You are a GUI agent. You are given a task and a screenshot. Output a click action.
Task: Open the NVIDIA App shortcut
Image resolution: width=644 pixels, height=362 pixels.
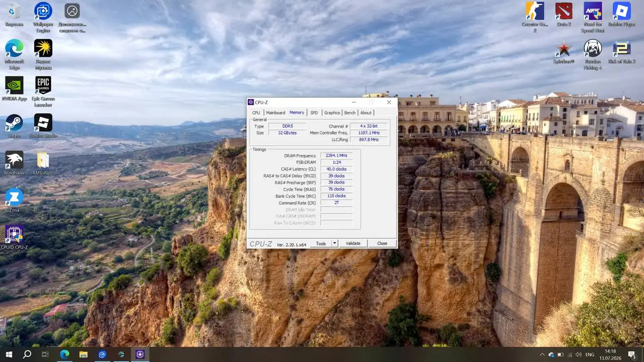[14, 88]
